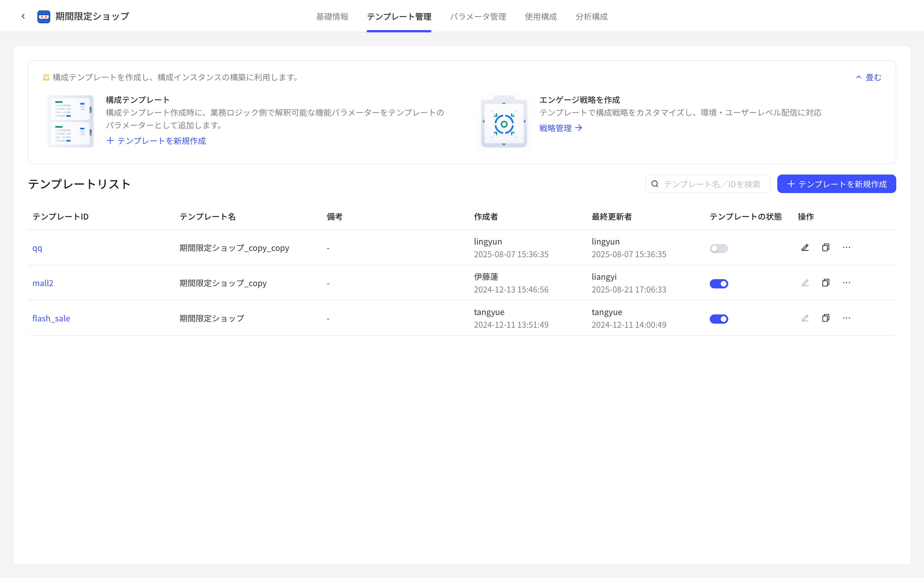Open more actions menu for mall2 row
The height and width of the screenshot is (578, 924).
847,283
